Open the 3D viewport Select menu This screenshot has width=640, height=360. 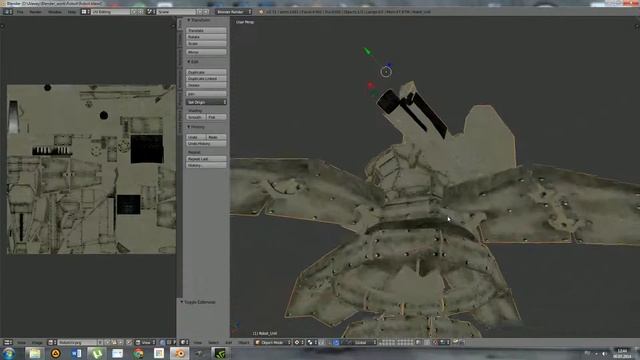(213, 342)
